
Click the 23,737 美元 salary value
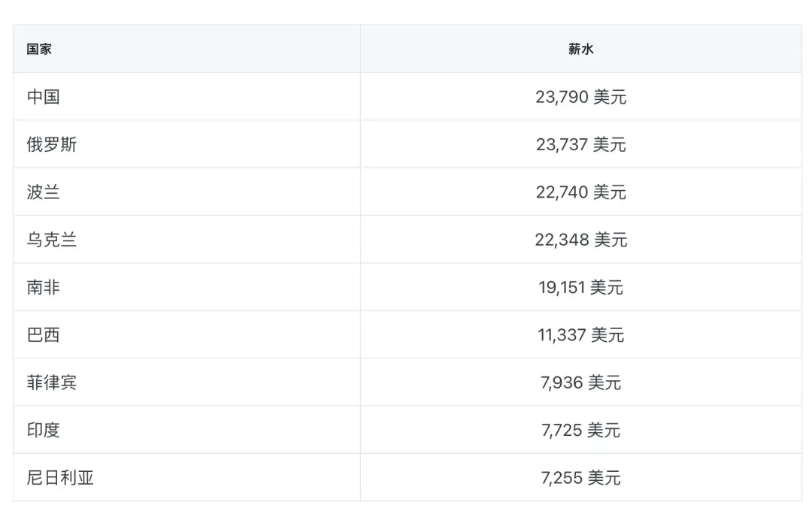tap(580, 144)
